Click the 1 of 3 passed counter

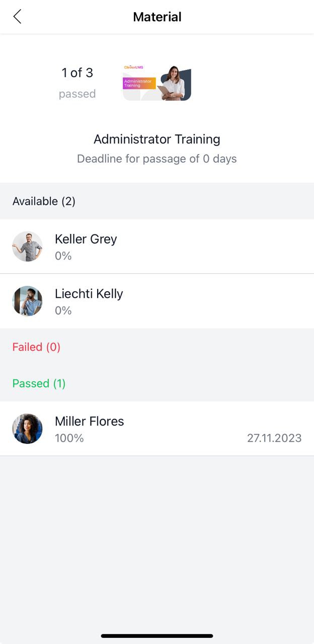coord(77,83)
